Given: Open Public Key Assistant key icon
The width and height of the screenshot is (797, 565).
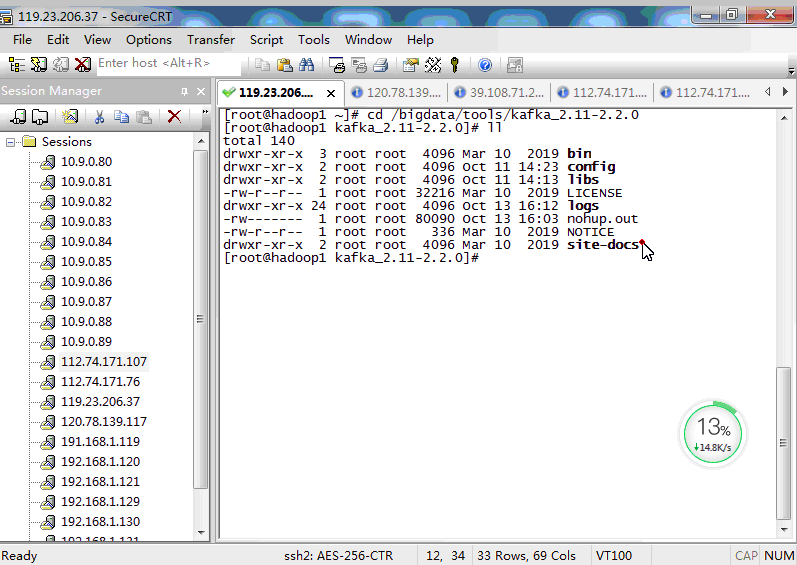Looking at the screenshot, I should [x=455, y=65].
